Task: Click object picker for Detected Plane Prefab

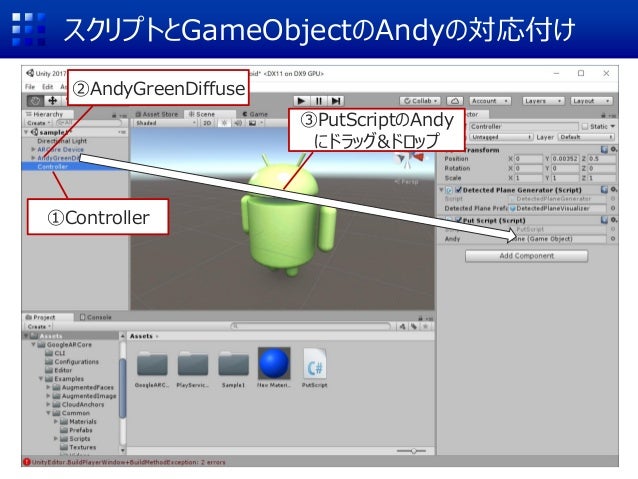Action: click(x=613, y=208)
